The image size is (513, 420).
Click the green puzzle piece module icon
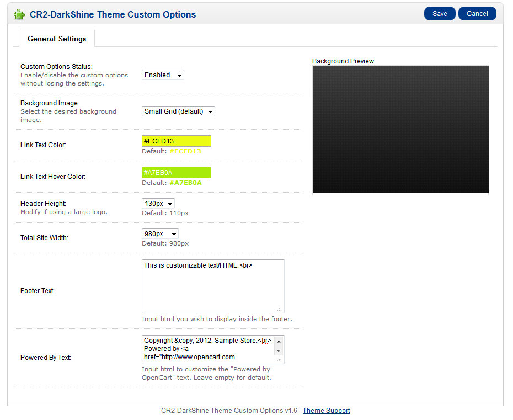tap(19, 14)
